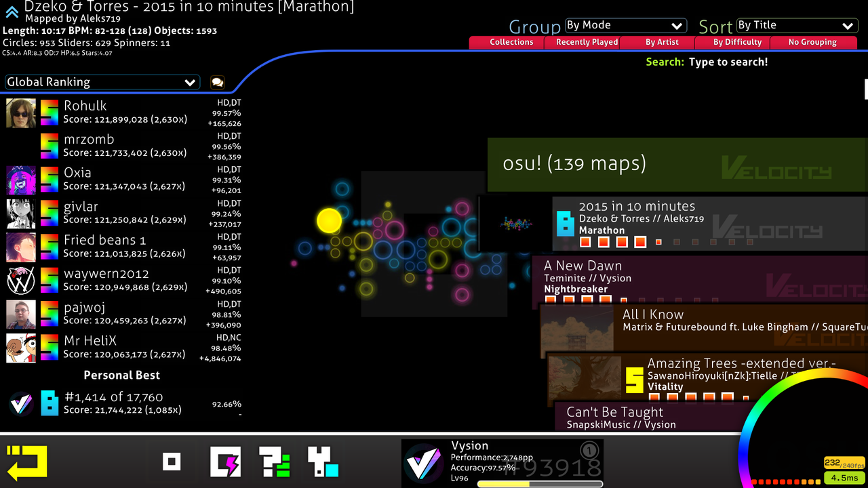Click the yellow back arrow button
The height and width of the screenshot is (488, 868).
27,463
